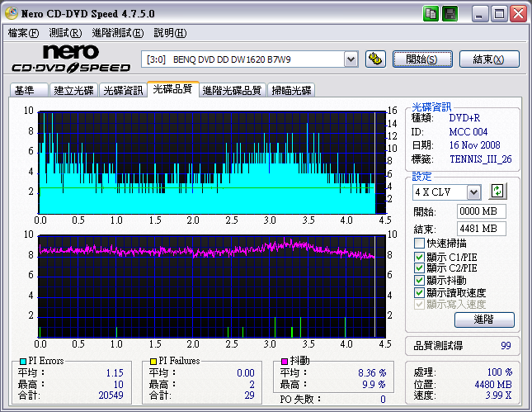Click the disc label TENNIS_III_26
This screenshot has height=412, width=532.
tap(481, 159)
